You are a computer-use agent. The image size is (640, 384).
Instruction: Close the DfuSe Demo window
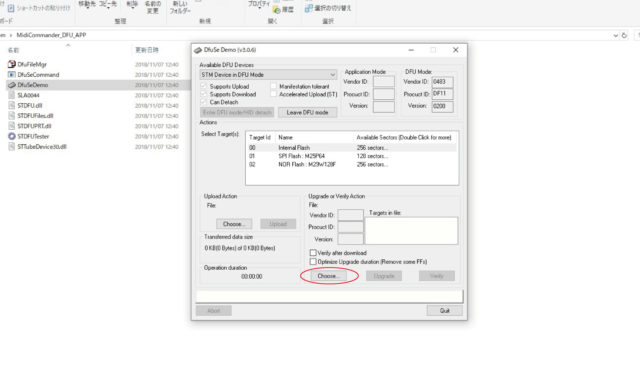[x=456, y=50]
